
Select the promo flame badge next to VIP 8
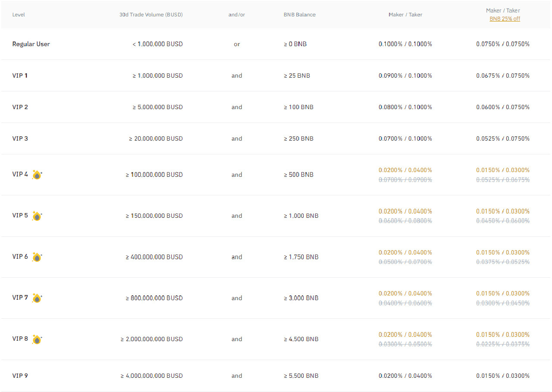click(x=37, y=339)
